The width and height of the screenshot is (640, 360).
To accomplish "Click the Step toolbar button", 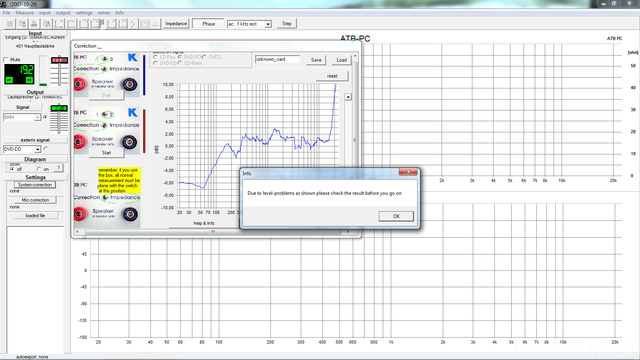I will [287, 24].
